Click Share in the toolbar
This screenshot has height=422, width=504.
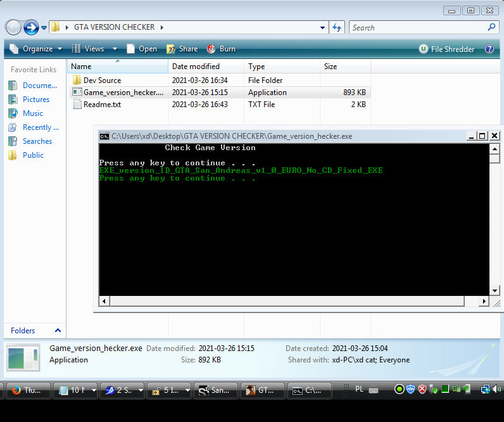tap(182, 49)
